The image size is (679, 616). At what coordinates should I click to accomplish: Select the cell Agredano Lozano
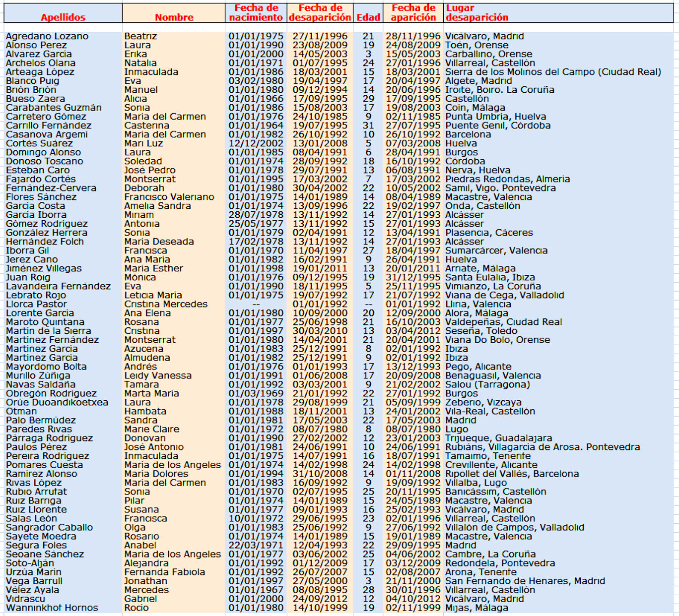[x=47, y=36]
